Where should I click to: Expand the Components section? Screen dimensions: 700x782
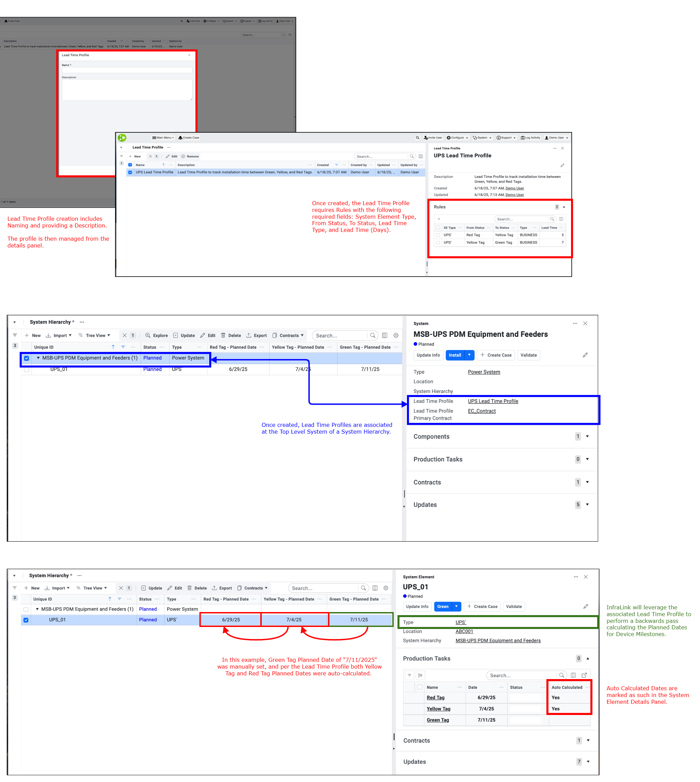[x=587, y=437]
